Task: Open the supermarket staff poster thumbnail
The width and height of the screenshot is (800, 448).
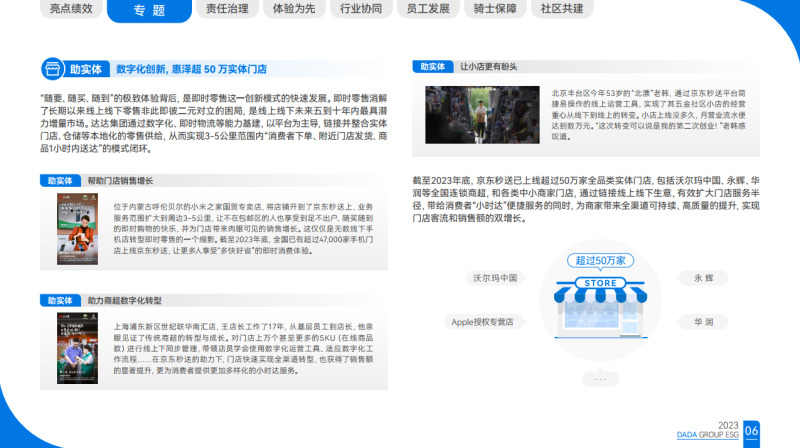Action: [x=77, y=349]
